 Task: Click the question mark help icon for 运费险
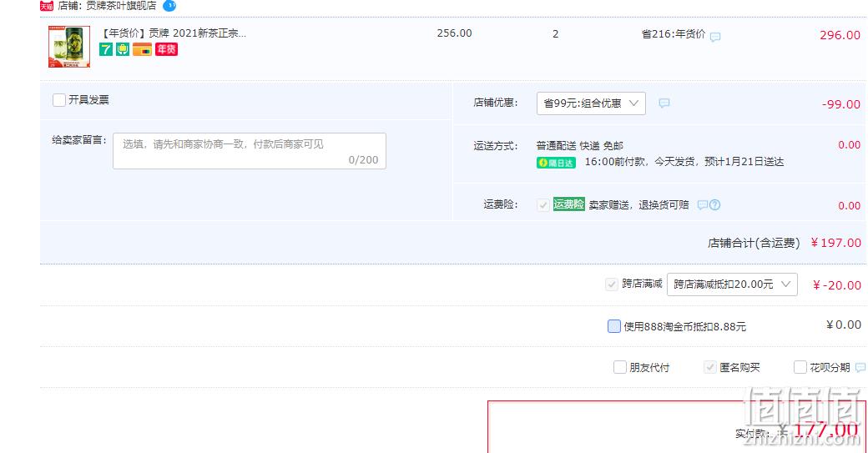714,205
